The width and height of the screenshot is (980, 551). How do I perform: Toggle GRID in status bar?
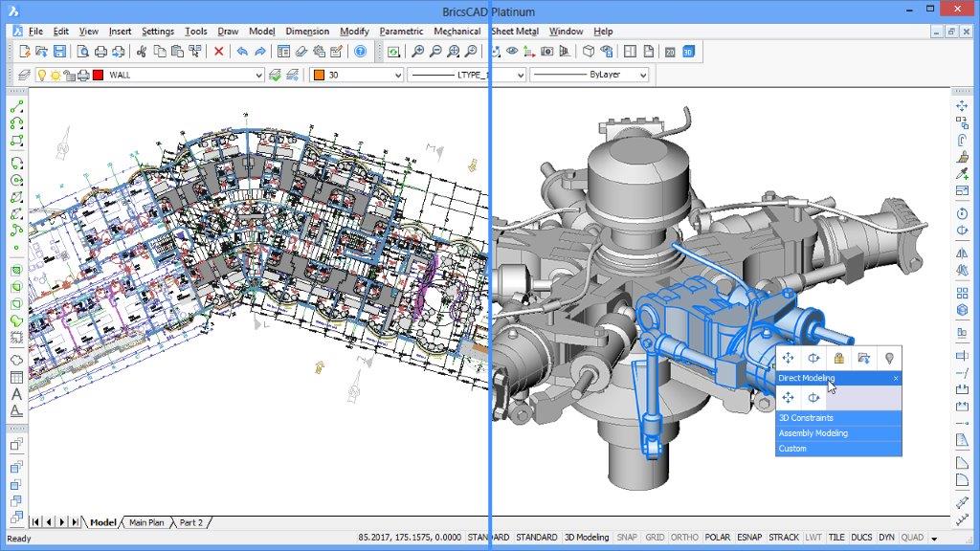[655, 538]
